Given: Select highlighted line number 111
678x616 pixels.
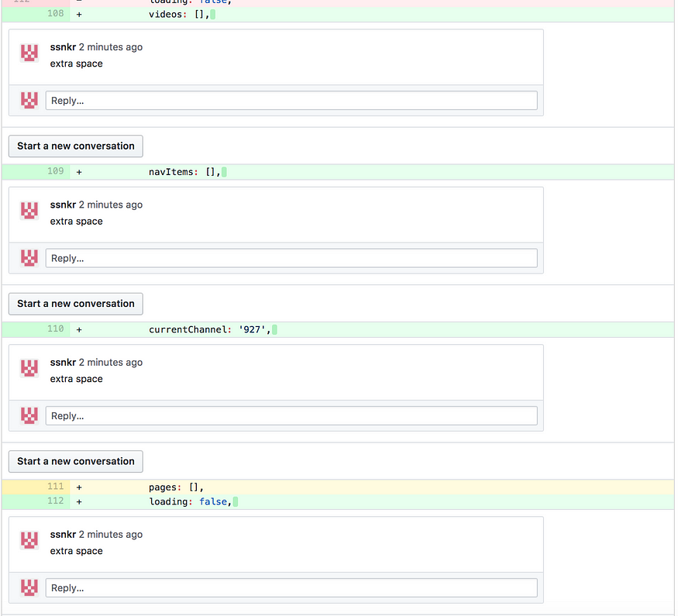Looking at the screenshot, I should (55, 487).
